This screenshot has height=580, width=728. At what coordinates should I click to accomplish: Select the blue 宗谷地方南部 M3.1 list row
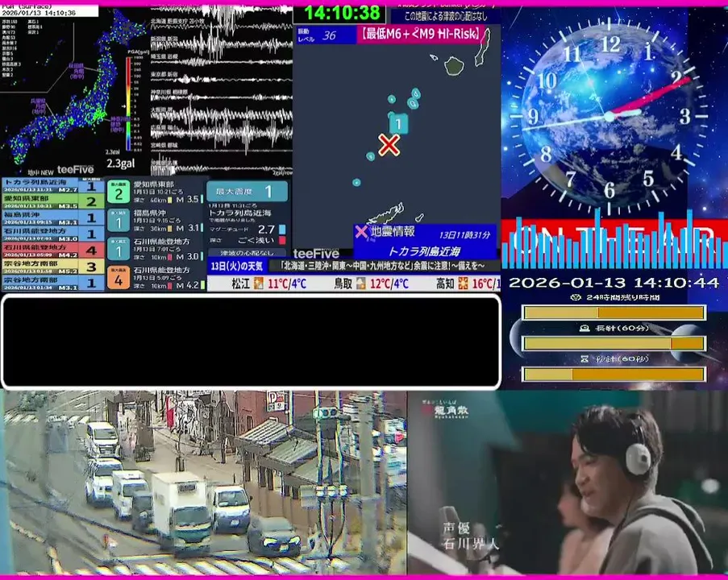(x=52, y=283)
